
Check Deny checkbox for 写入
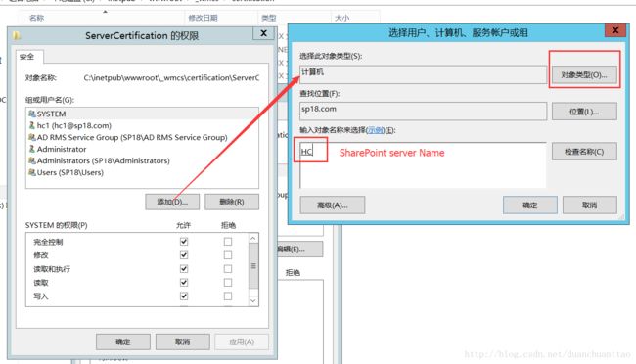(228, 296)
